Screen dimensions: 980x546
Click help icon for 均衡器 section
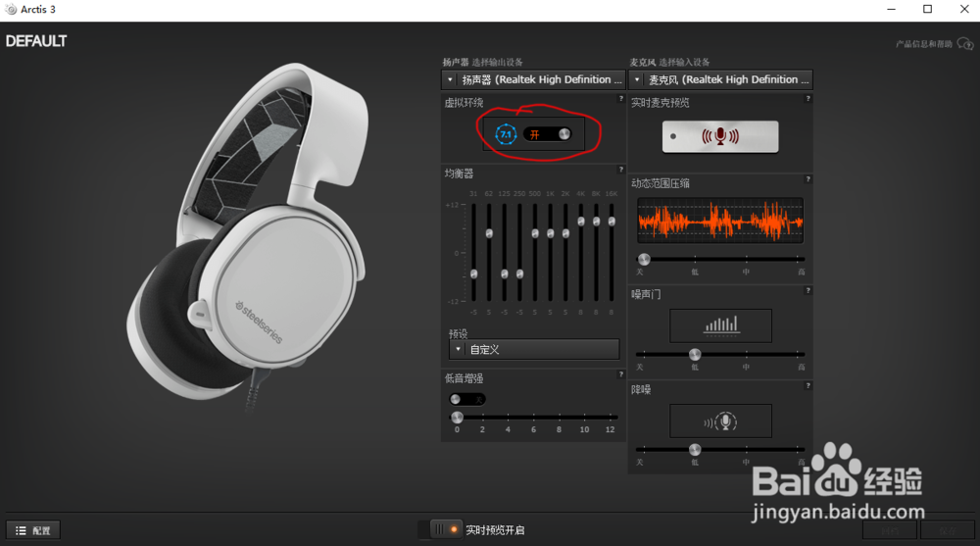[620, 170]
